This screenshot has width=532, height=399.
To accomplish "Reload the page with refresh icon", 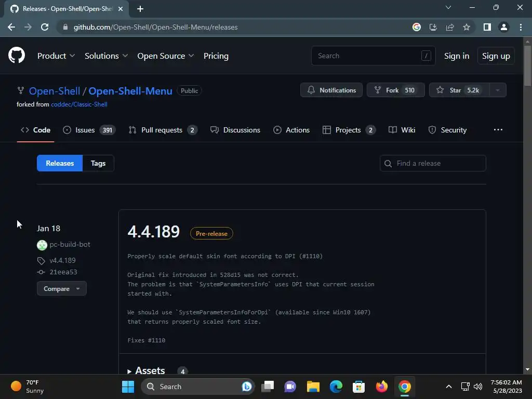I will 45,27.
